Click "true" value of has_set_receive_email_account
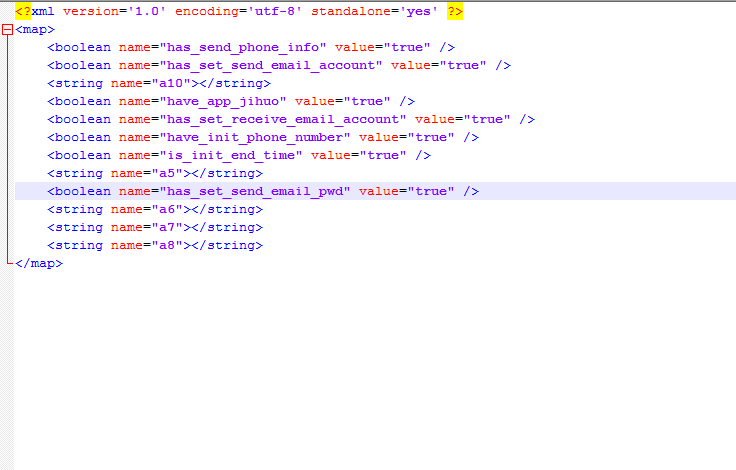Viewport: 736px width, 470px height. [x=487, y=119]
